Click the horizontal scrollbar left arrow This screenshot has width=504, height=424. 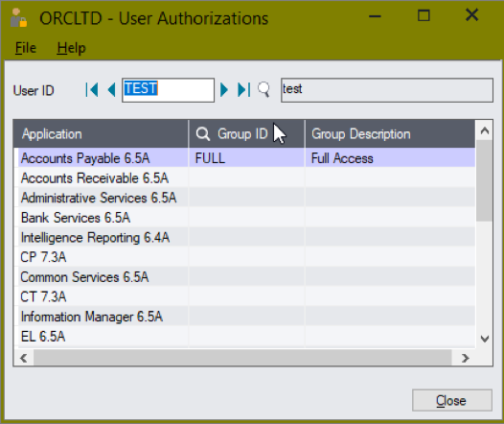[x=23, y=358]
